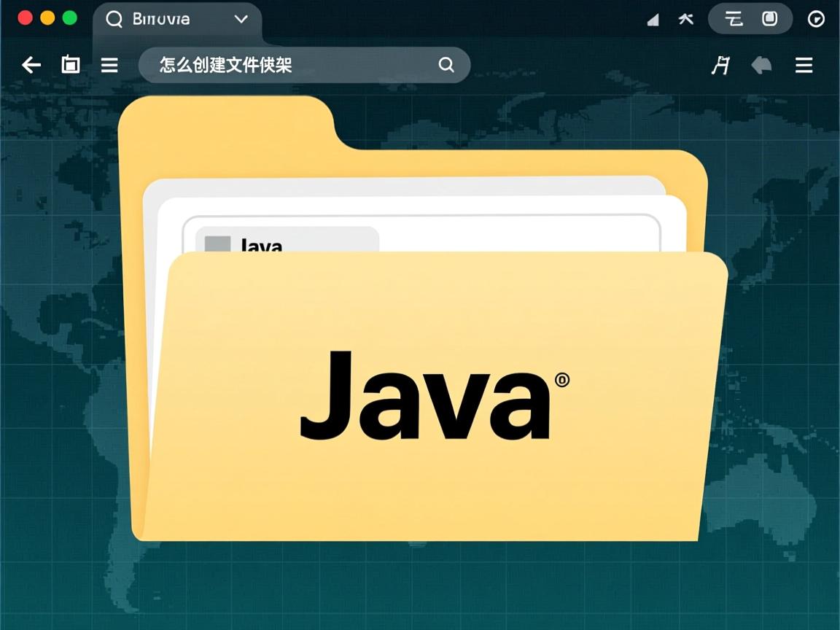Click the share arrow icon near the top right
Screen dimensions: 840x630
coord(761,65)
